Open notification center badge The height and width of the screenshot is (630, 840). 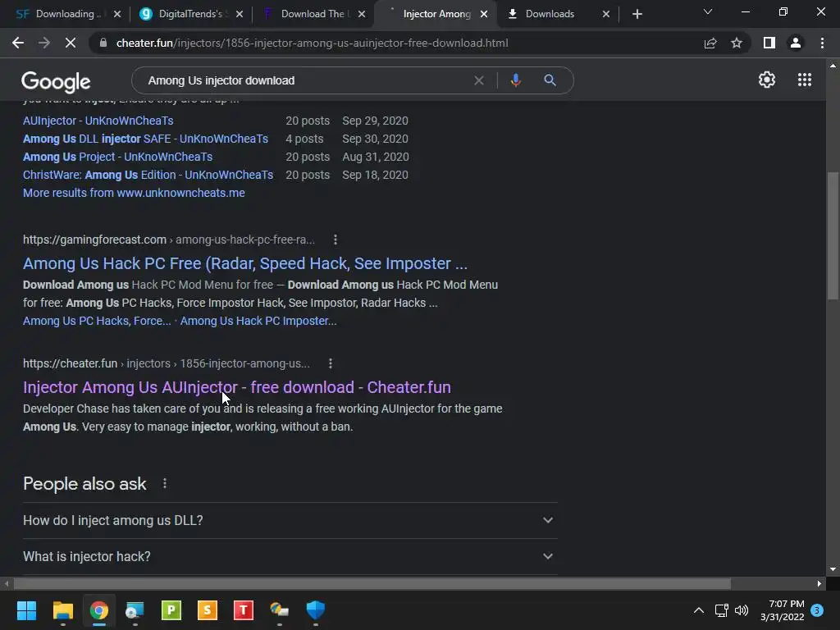(x=817, y=610)
